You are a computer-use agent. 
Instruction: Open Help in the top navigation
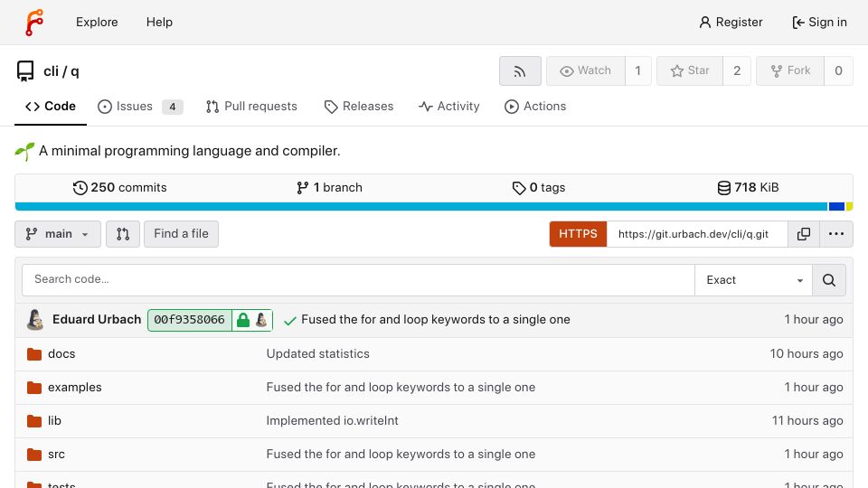click(159, 22)
